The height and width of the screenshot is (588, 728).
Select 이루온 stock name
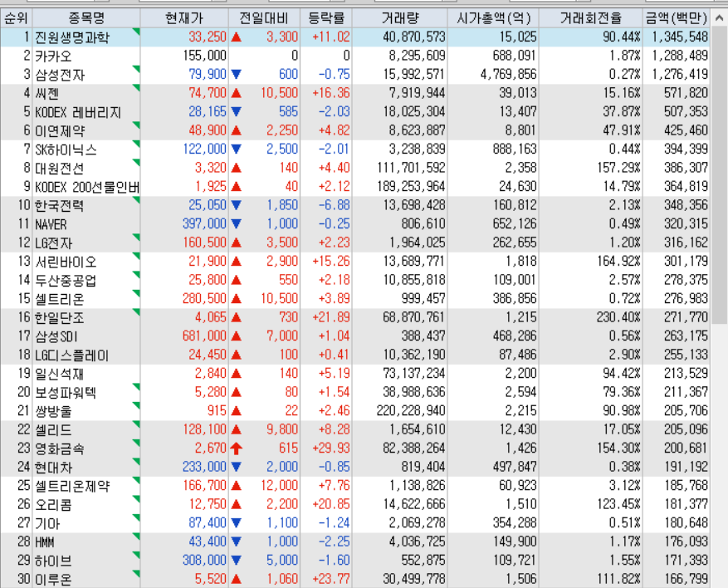[54, 580]
